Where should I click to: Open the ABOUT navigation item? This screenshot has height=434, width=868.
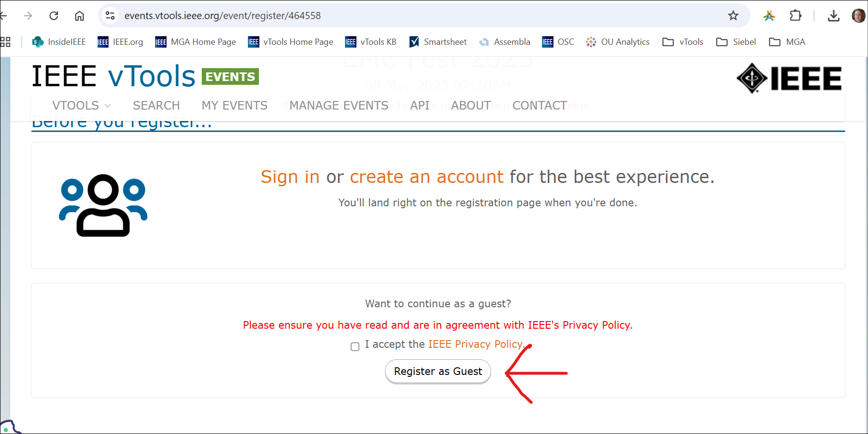tap(471, 105)
